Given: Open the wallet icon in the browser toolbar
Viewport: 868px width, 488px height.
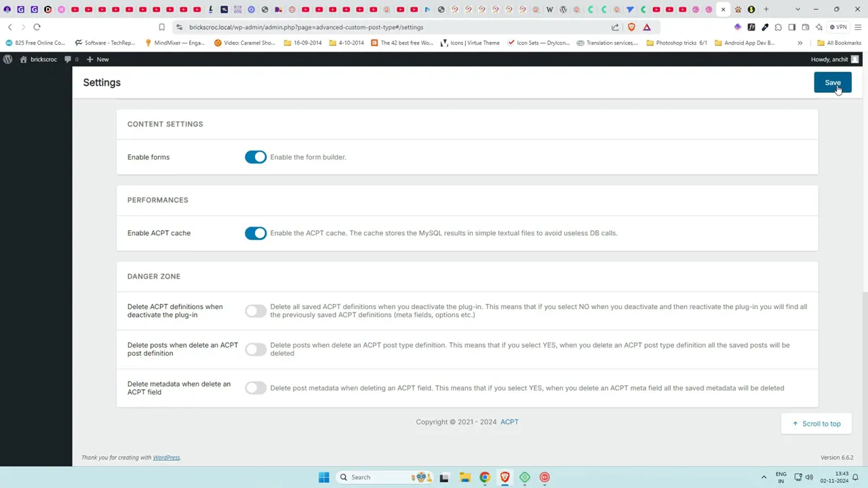Looking at the screenshot, I should [806, 27].
